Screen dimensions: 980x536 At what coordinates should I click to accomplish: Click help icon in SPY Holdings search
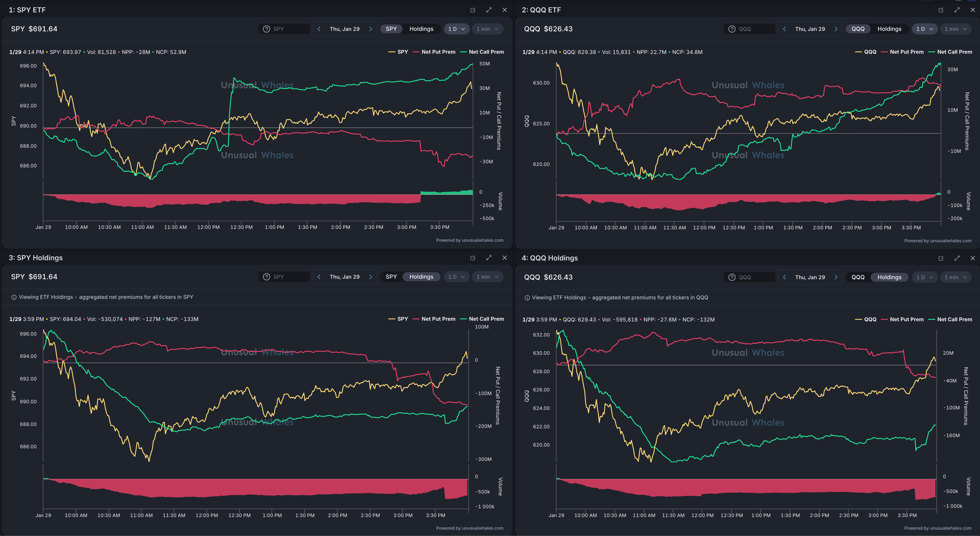coord(266,277)
